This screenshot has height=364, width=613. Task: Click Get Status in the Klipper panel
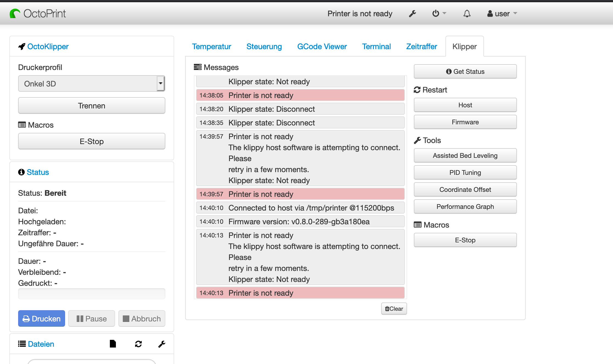[x=465, y=71]
